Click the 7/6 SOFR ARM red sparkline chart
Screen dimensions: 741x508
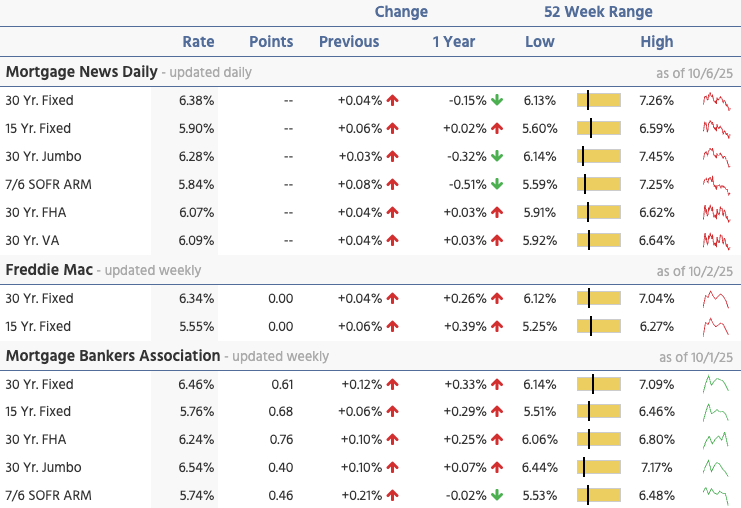pyautogui.click(x=717, y=185)
